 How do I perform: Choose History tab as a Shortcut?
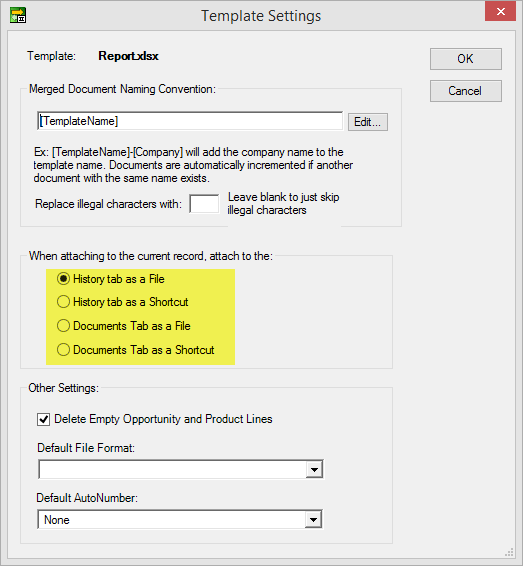pyautogui.click(x=63, y=302)
